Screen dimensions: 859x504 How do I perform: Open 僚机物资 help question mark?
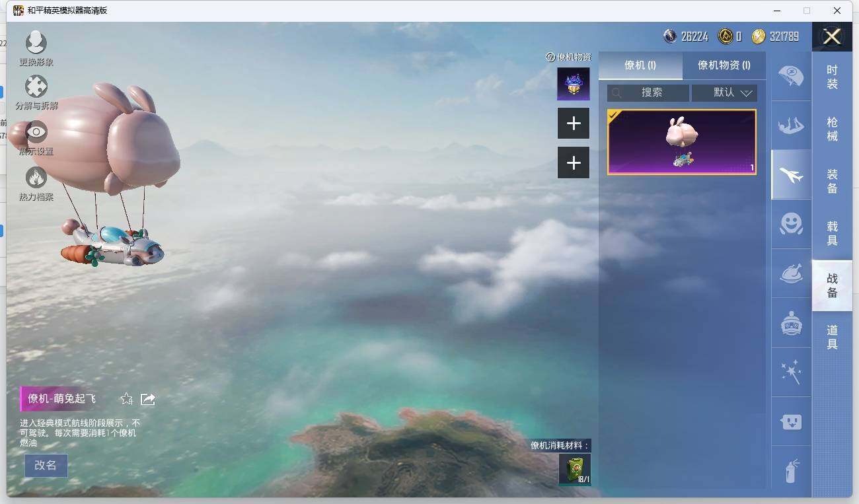[x=550, y=57]
